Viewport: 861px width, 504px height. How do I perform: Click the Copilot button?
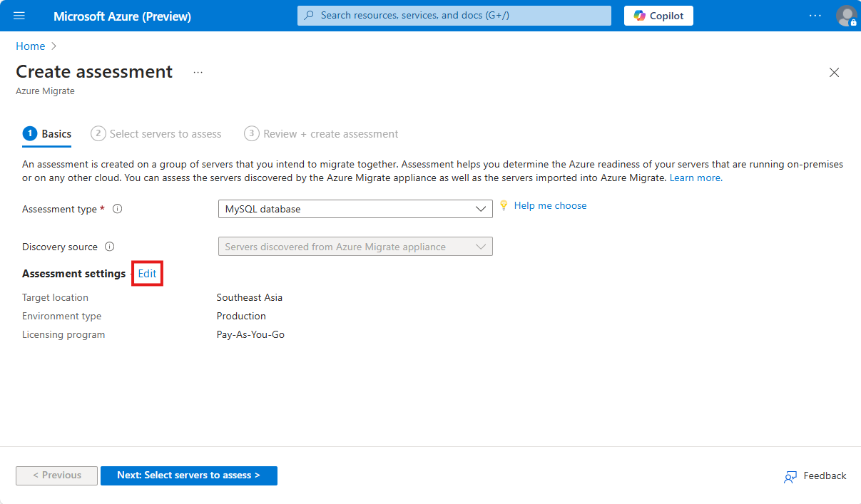coord(658,16)
